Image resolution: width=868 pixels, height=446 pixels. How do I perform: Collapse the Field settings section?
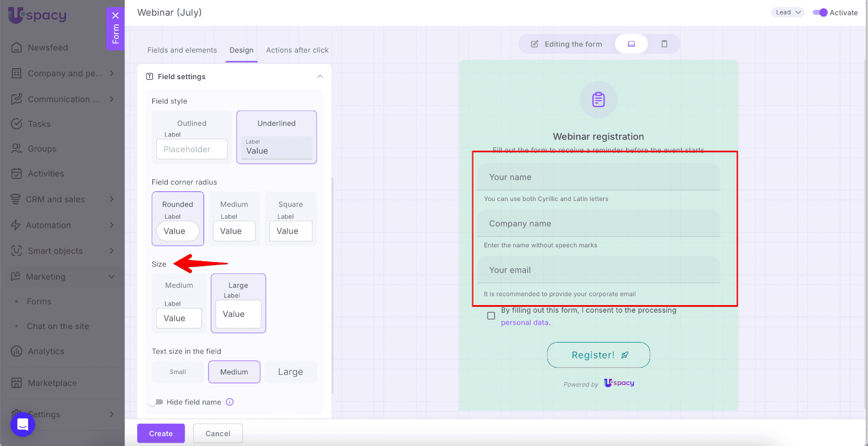[x=320, y=76]
